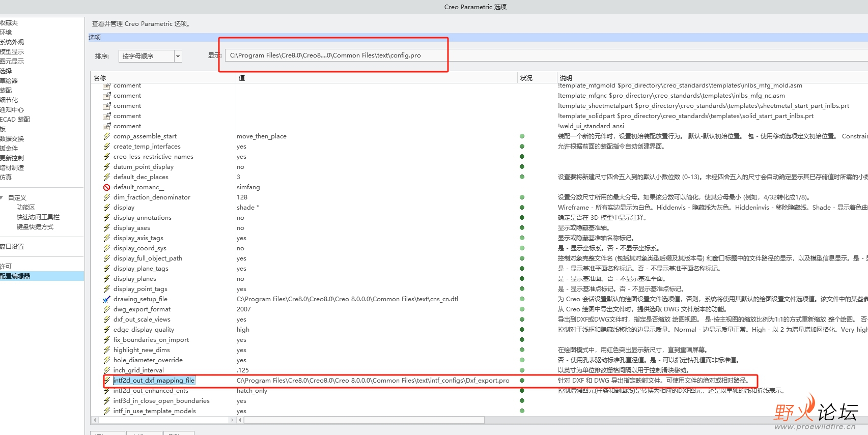Select the intf_in_use_template_models option name
The image size is (868, 435).
pos(155,411)
